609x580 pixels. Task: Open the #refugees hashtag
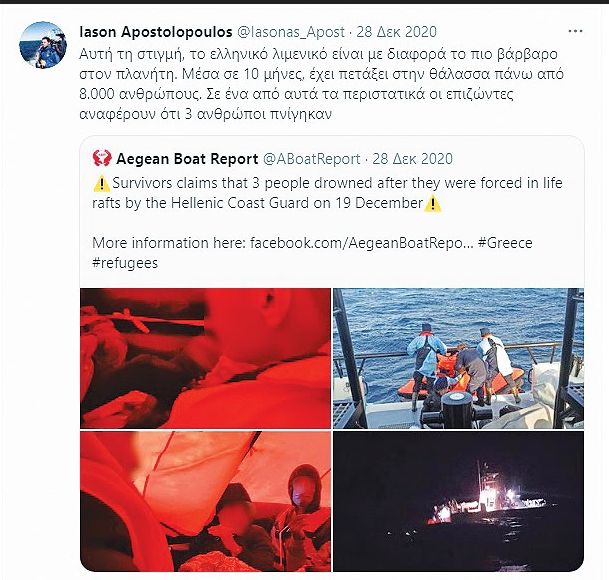tap(125, 263)
